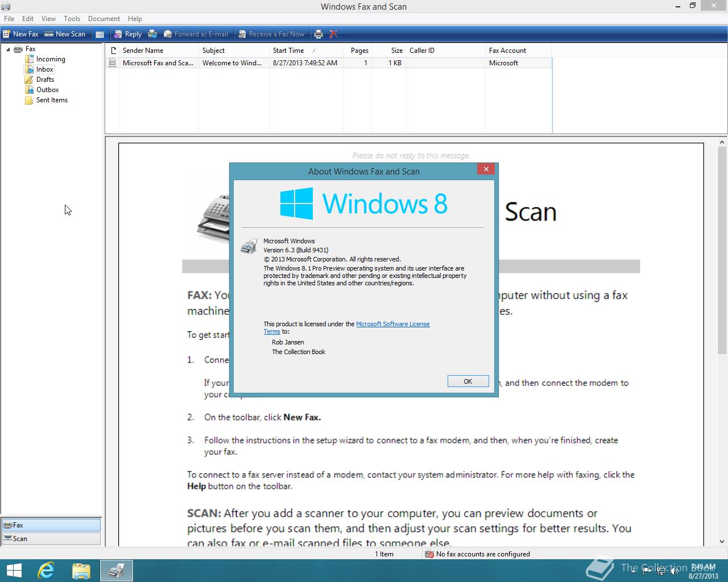Click 'No fax accounts are configured' status text
This screenshot has width=728, height=582.
pos(483,554)
